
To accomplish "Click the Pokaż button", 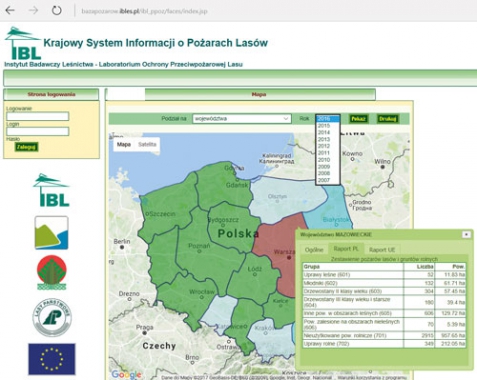I will tap(358, 119).
